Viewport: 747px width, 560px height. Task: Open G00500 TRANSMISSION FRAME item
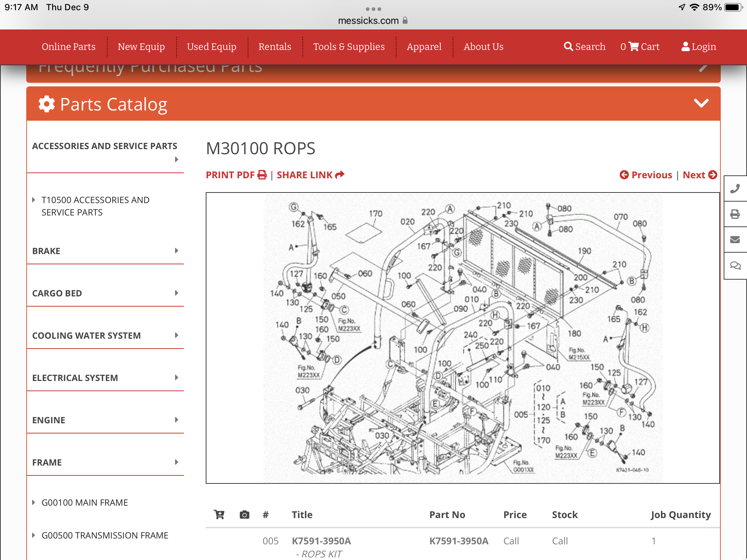coord(105,535)
